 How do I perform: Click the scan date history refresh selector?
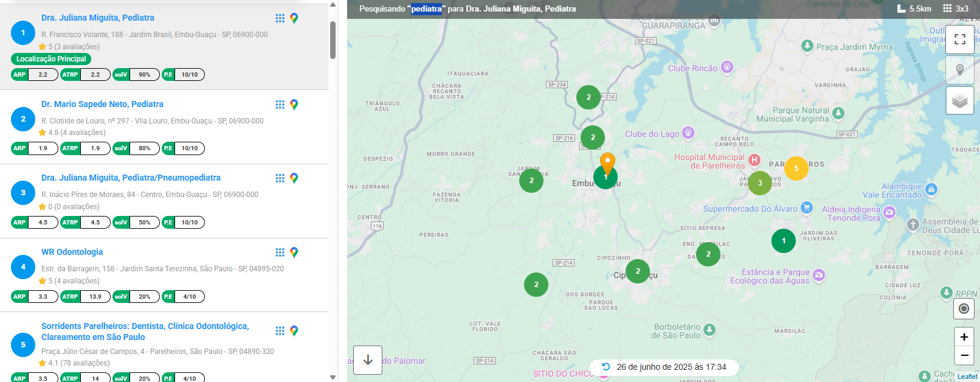point(664,367)
